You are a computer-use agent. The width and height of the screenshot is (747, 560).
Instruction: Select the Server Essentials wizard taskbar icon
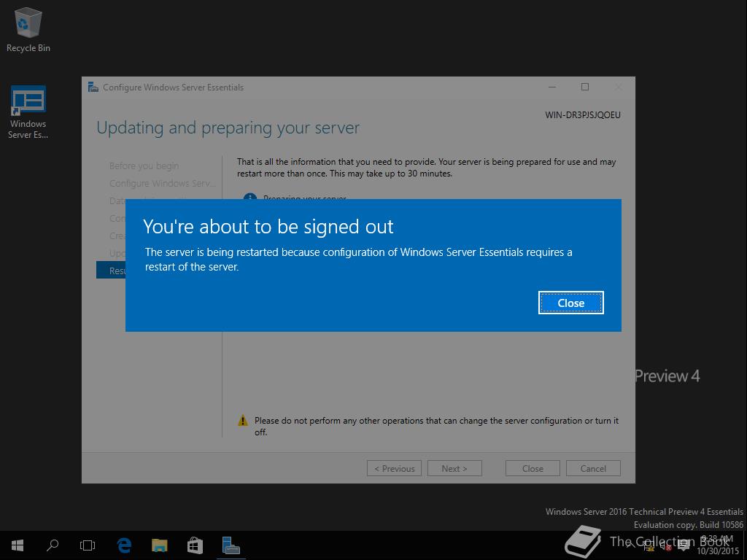(231, 545)
